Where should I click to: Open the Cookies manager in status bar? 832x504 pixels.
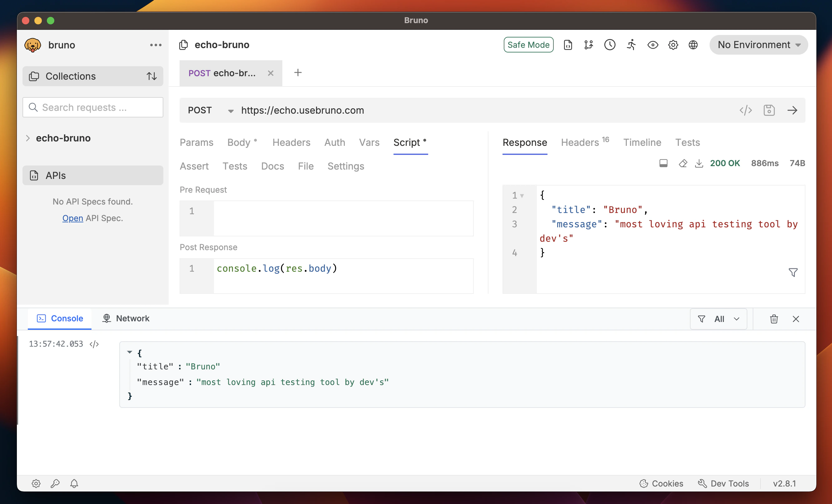tap(661, 483)
